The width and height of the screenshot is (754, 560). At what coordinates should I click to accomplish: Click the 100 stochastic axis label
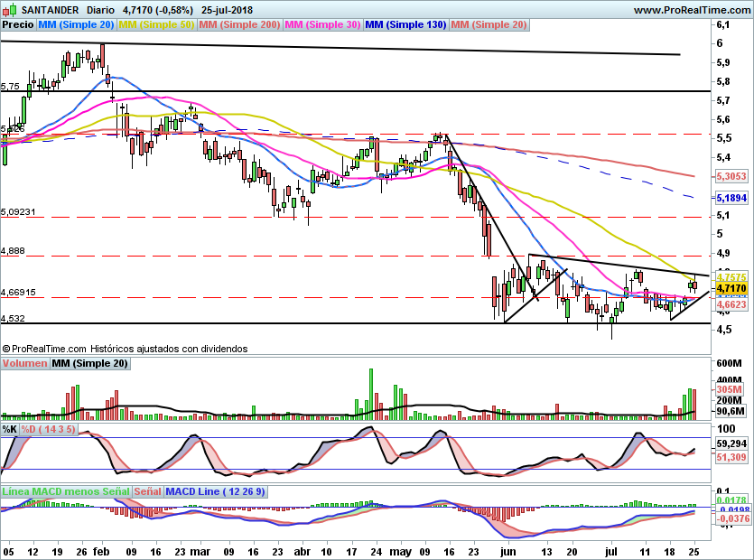tap(726, 429)
